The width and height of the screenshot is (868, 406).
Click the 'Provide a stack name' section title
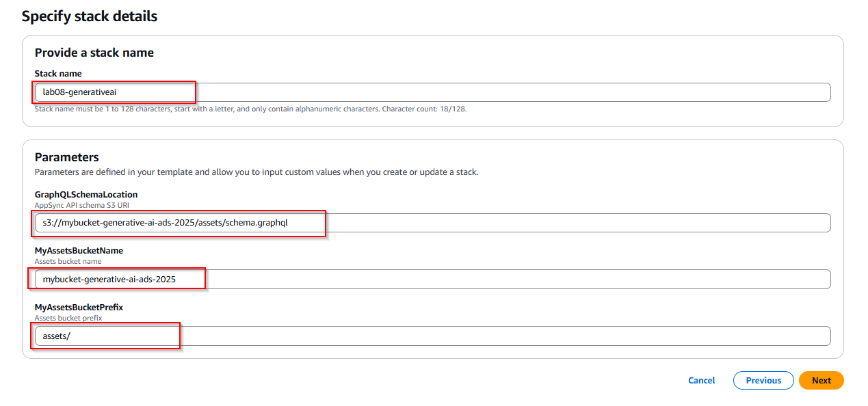[x=94, y=53]
